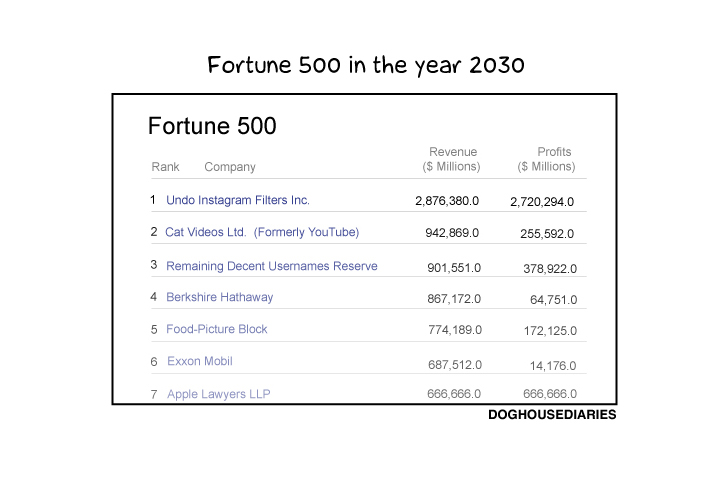
Task: Select the Remaining Decent Usernames Reserve link
Action: [x=272, y=266]
